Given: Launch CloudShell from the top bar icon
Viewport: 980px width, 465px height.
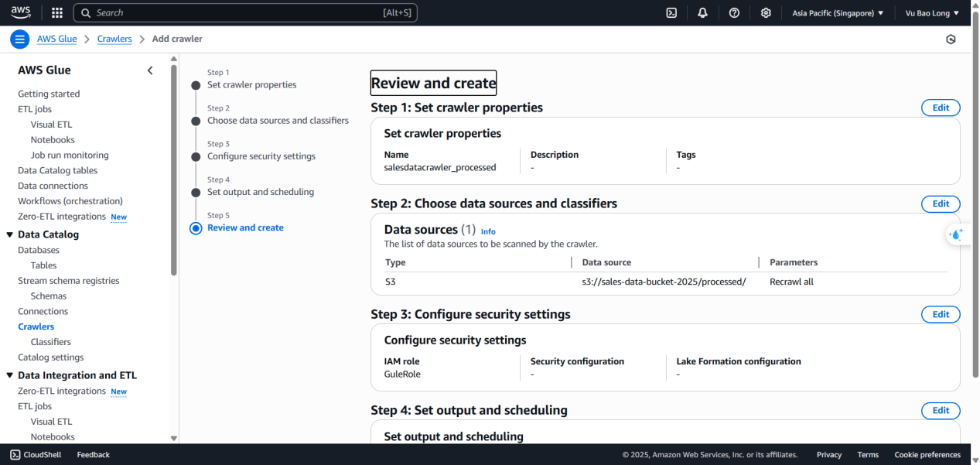Looking at the screenshot, I should coord(672,12).
